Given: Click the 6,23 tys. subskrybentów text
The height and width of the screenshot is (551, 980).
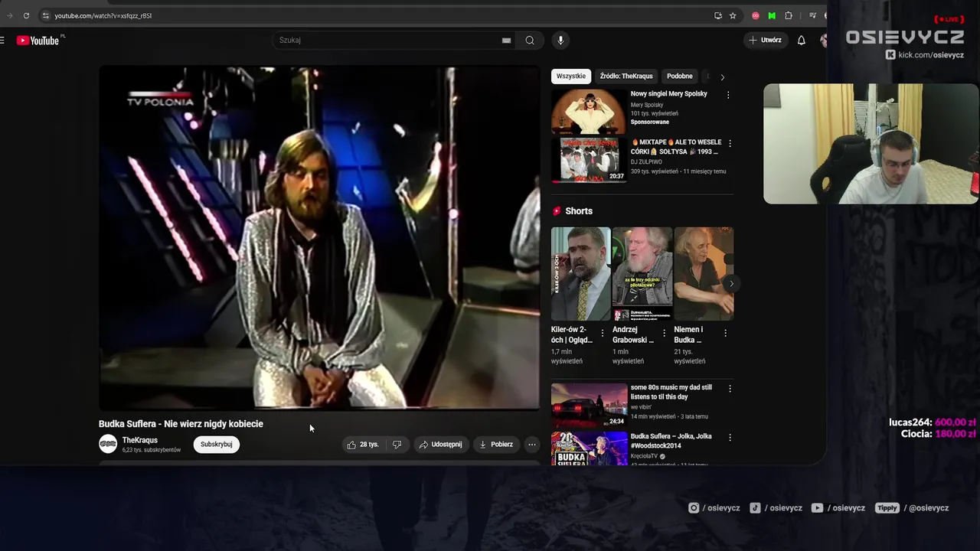Looking at the screenshot, I should [152, 450].
